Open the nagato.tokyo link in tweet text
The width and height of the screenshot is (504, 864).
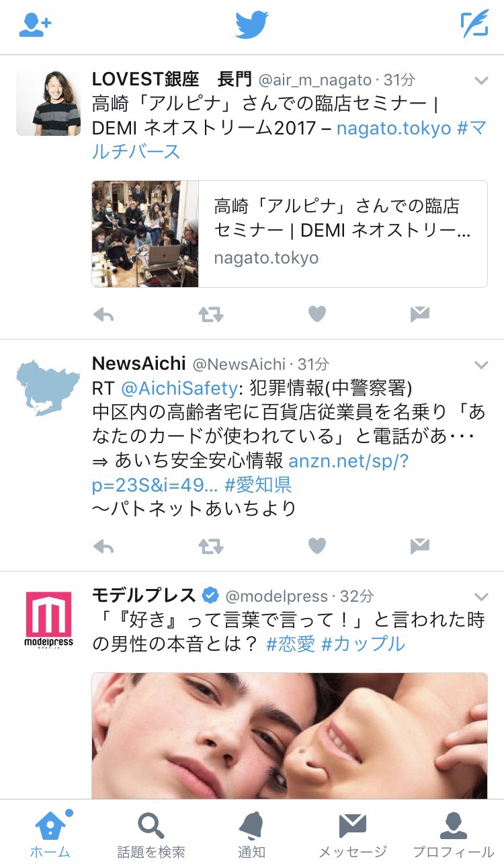(394, 128)
